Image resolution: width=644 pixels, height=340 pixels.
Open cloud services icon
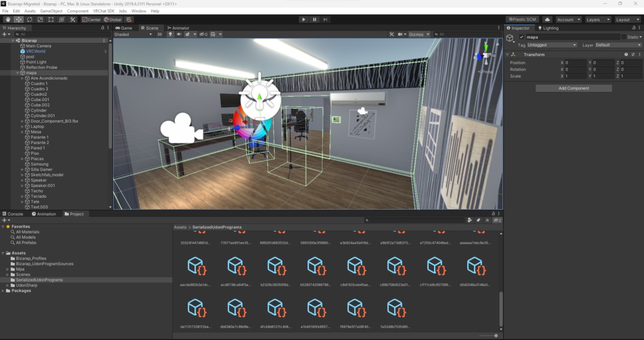pyautogui.click(x=547, y=20)
